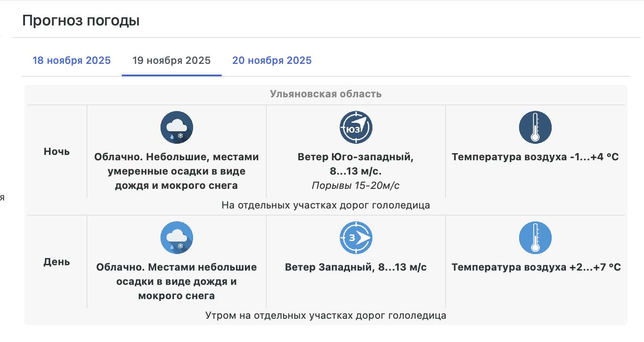Click the daytime west wind arrow icon
Image resolution: width=644 pixels, height=342 pixels.
pyautogui.click(x=355, y=238)
